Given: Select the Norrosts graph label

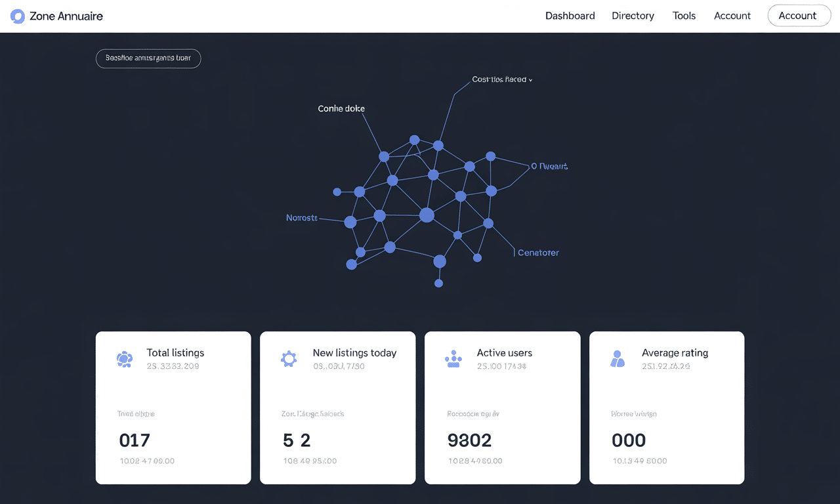Looking at the screenshot, I should pyautogui.click(x=302, y=217).
